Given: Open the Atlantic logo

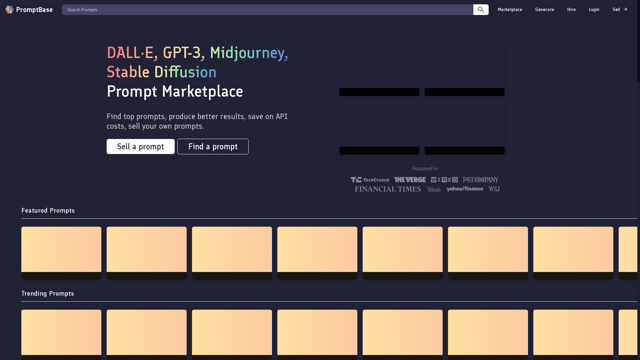Looking at the screenshot, I should click(x=433, y=189).
